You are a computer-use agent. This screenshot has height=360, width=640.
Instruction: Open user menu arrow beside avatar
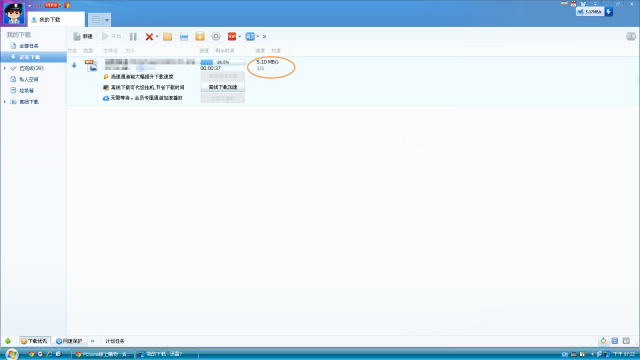coord(29,6)
